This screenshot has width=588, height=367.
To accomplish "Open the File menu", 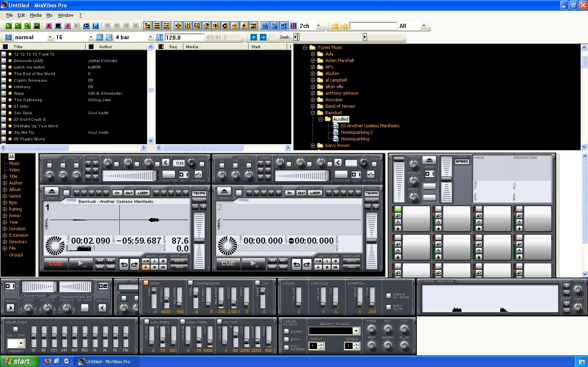I will pyautogui.click(x=9, y=15).
